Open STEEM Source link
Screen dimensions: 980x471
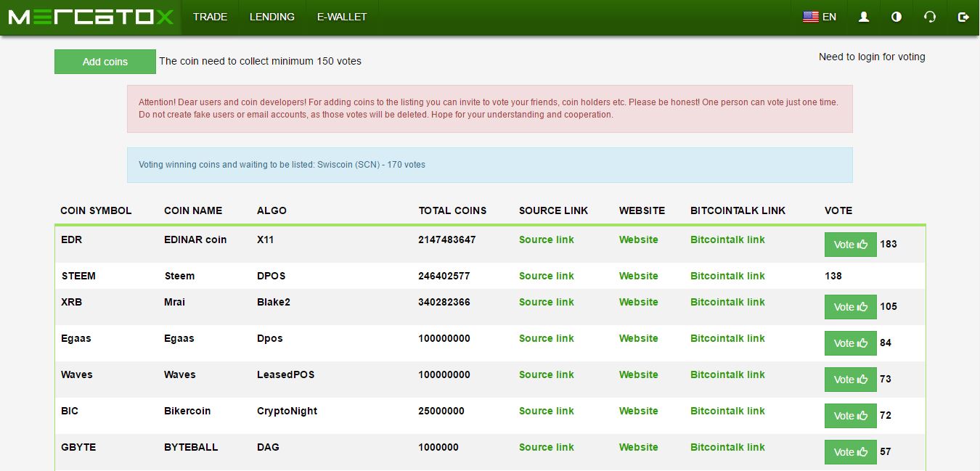tap(547, 276)
